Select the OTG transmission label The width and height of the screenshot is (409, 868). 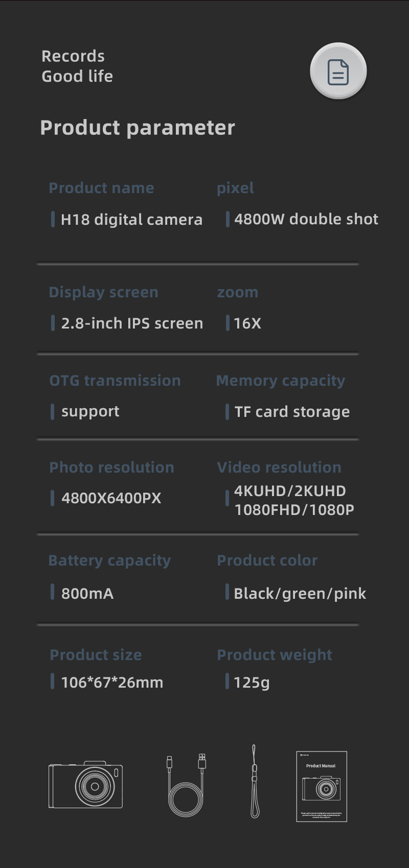coord(115,381)
